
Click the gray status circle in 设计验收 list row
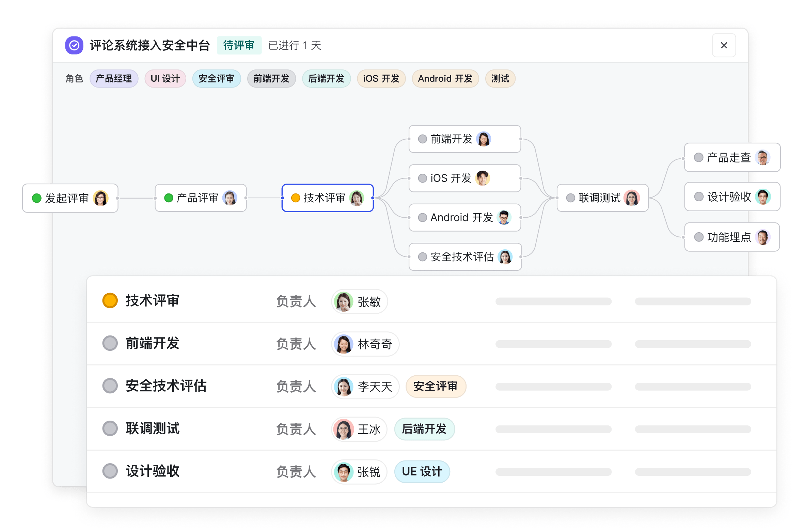110,471
